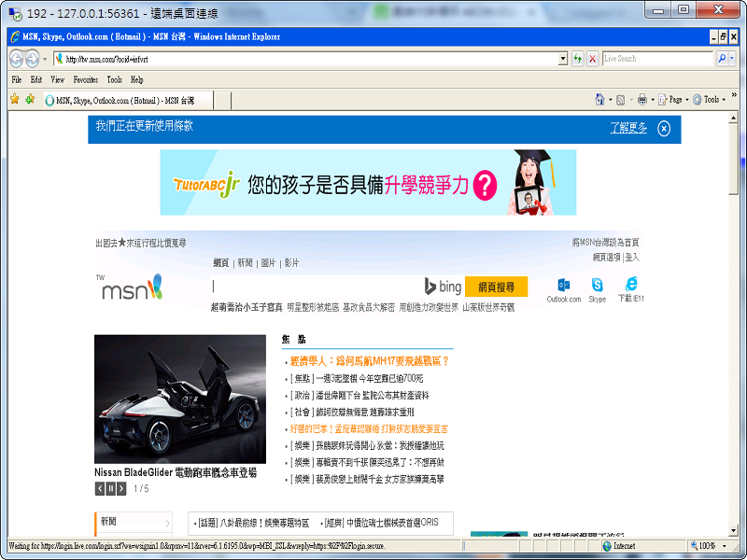Open the 網頁選項 link
Screen dimensions: 747x560
[x=606, y=258]
